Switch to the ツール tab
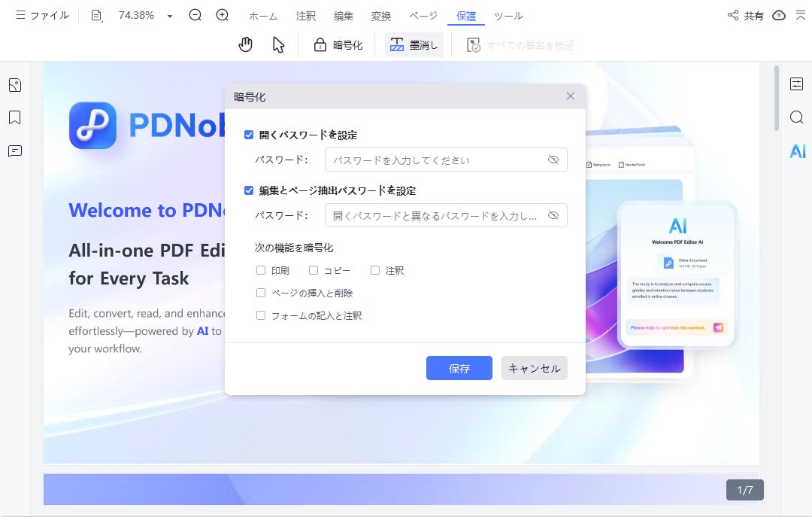Screen dimensions: 812x517 (508, 16)
